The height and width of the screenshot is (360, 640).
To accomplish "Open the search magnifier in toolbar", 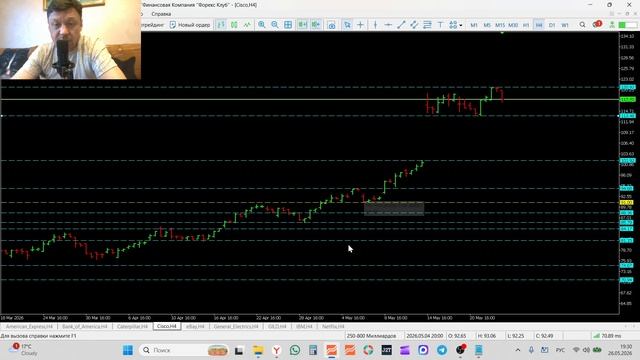I will (x=582, y=25).
